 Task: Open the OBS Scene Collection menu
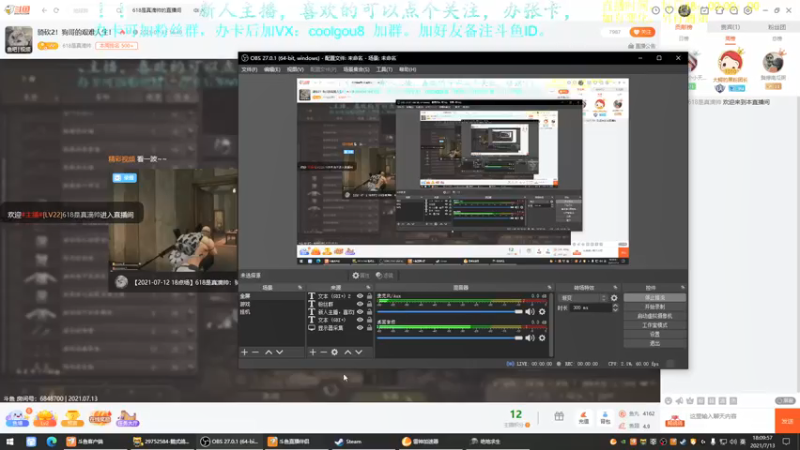[x=356, y=69]
